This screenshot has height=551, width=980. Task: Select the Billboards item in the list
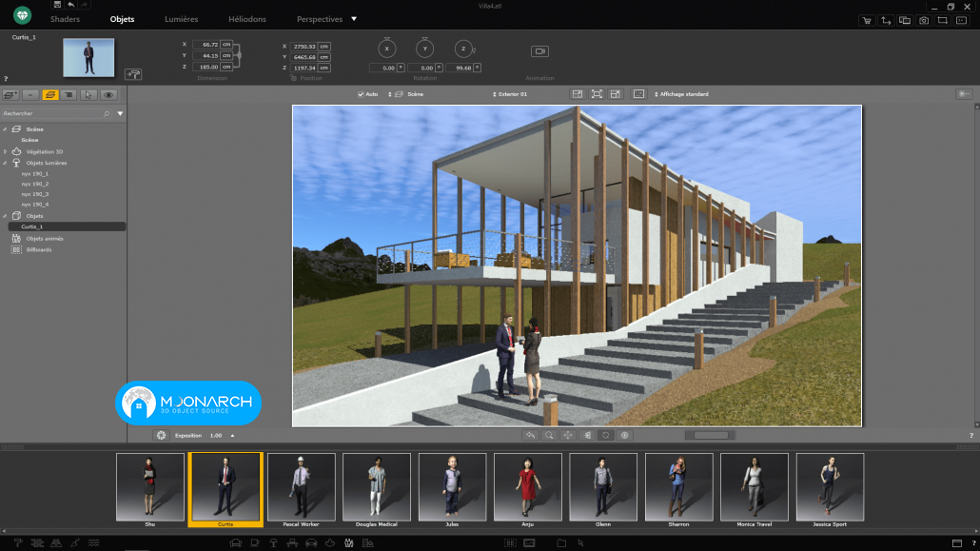tap(39, 250)
